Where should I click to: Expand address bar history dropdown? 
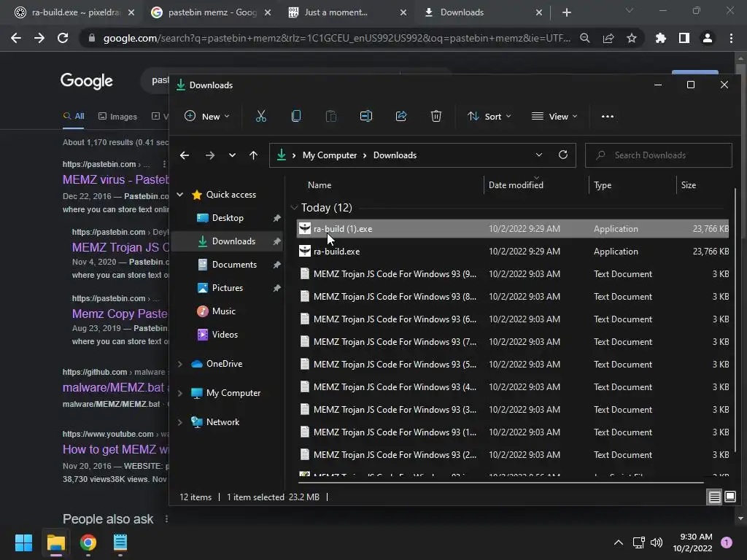tap(539, 155)
